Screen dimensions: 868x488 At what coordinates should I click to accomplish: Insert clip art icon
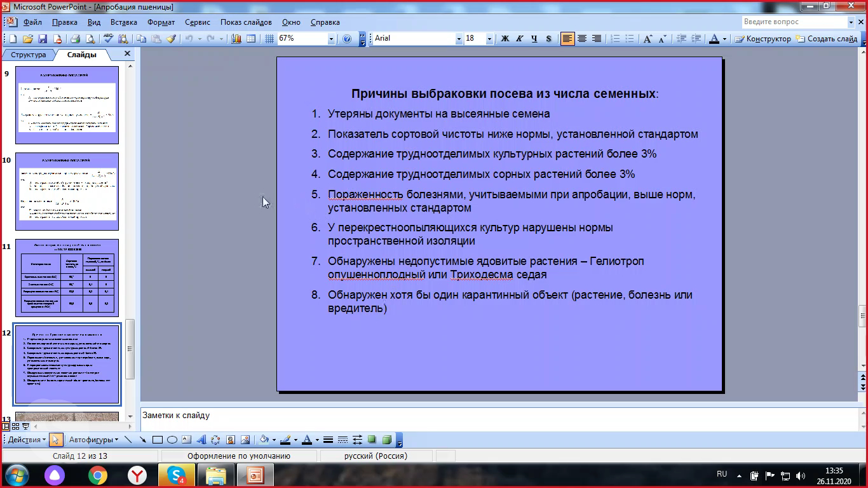point(231,439)
